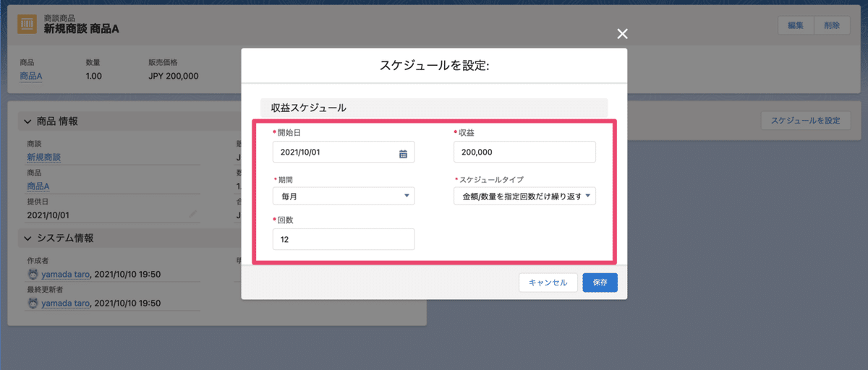Click the 新規商談 商品A page title
Viewport: 868px width, 370px height.
[81, 28]
